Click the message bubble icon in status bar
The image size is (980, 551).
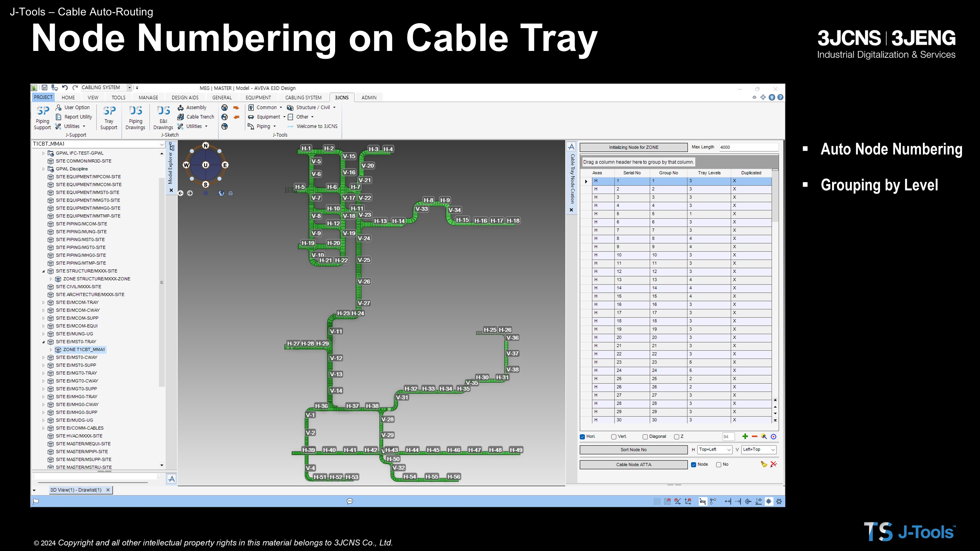pyautogui.click(x=350, y=501)
